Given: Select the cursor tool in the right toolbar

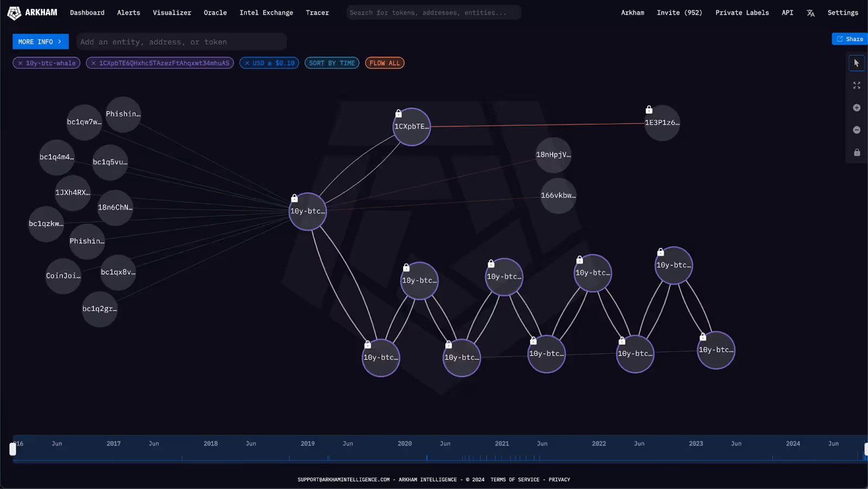Looking at the screenshot, I should coord(856,63).
